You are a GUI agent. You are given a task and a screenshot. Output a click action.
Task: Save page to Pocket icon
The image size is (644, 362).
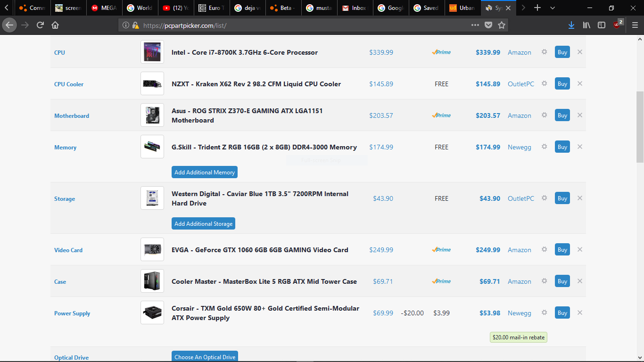(489, 25)
